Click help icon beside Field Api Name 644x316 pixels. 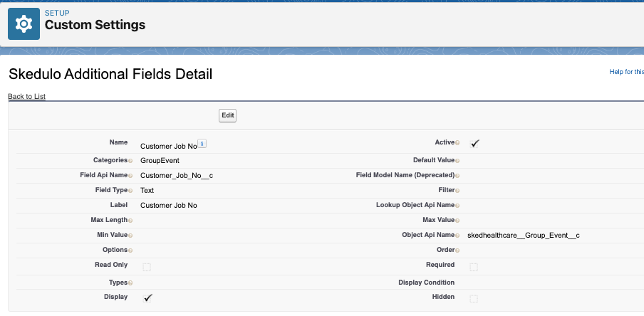[130, 176]
